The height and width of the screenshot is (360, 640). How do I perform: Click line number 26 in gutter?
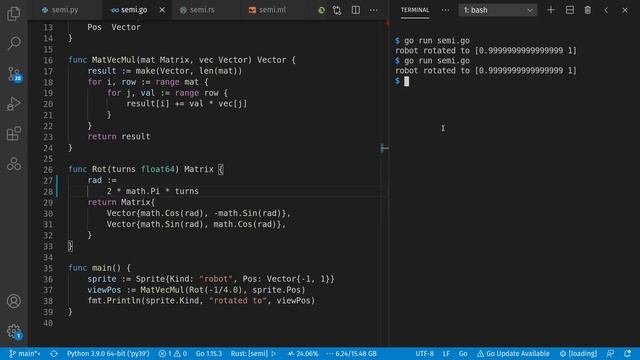click(48, 169)
